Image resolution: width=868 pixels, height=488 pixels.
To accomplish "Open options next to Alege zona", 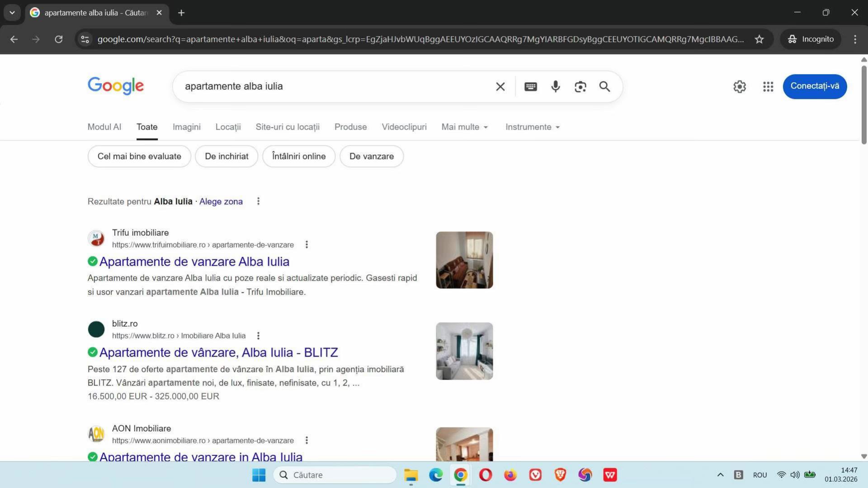I will pyautogui.click(x=258, y=201).
